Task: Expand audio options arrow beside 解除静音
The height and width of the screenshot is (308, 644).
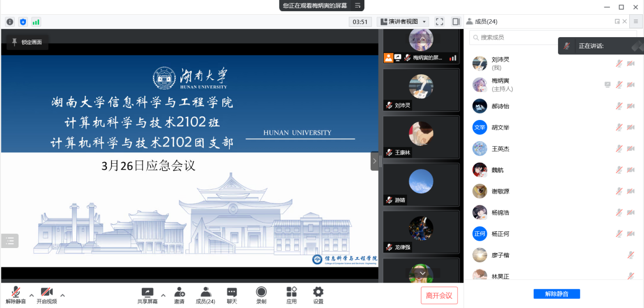Action: point(32,295)
